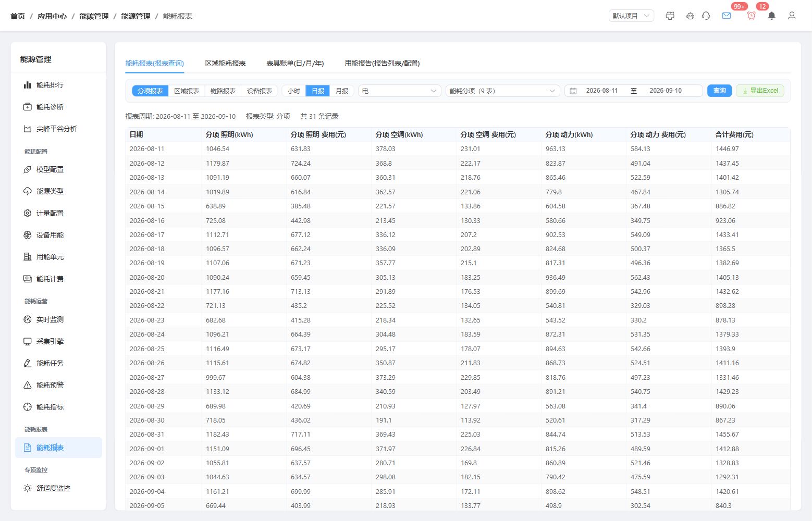Click the 实时监测 gauge icon
Image resolution: width=812 pixels, height=521 pixels.
click(28, 319)
